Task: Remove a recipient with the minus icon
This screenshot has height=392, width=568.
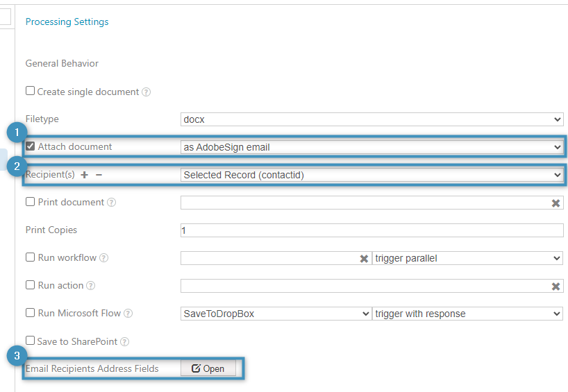Action: [x=99, y=175]
